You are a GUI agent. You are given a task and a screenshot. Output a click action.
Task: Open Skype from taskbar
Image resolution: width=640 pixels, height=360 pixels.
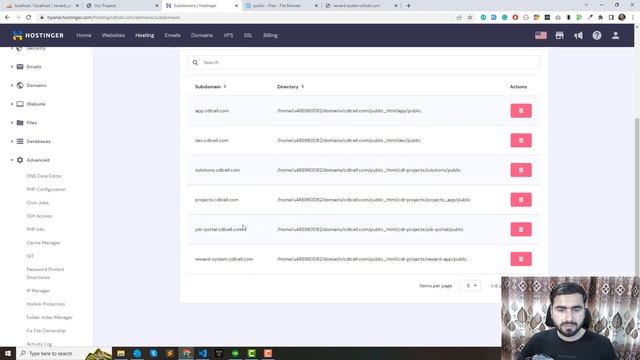coord(153,353)
